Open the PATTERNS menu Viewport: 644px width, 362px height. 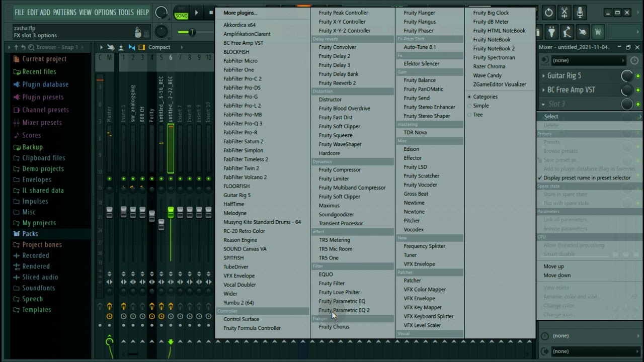[x=65, y=12]
